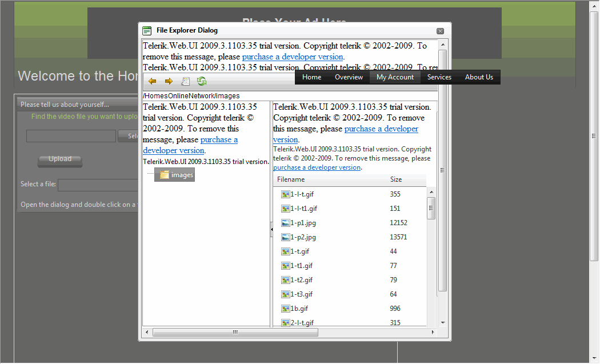This screenshot has width=600, height=364.
Task: Click purchase a developer version link at dialog top
Action: 293,57
